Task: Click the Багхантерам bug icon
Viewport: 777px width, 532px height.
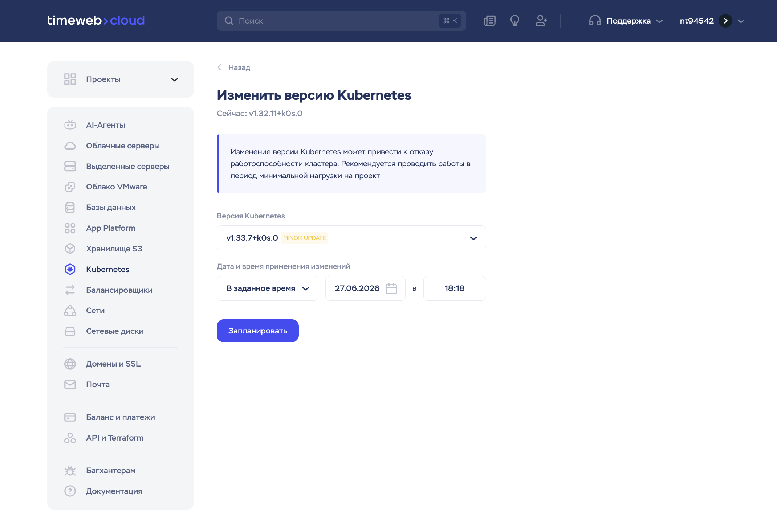Action: pyautogui.click(x=70, y=471)
